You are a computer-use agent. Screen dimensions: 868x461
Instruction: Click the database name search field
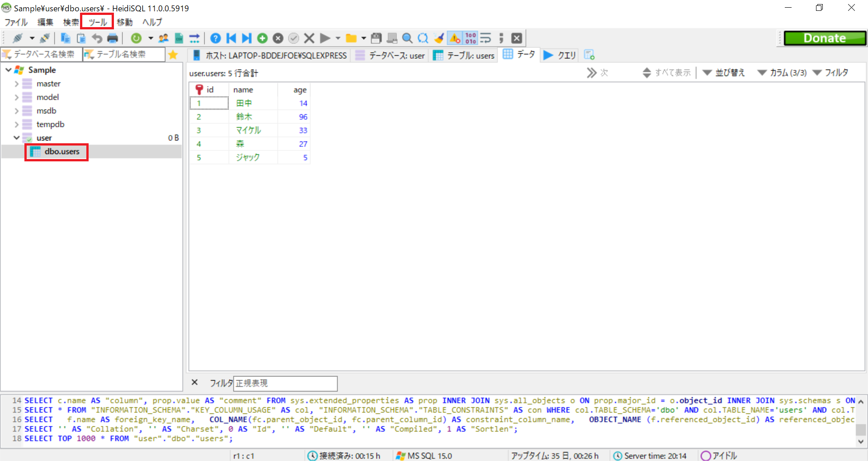click(x=42, y=55)
